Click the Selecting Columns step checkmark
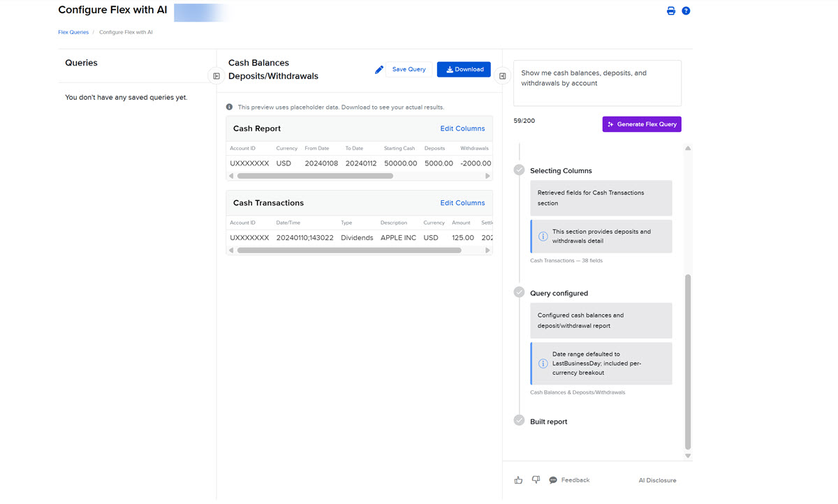This screenshot has width=838, height=504. click(x=519, y=170)
